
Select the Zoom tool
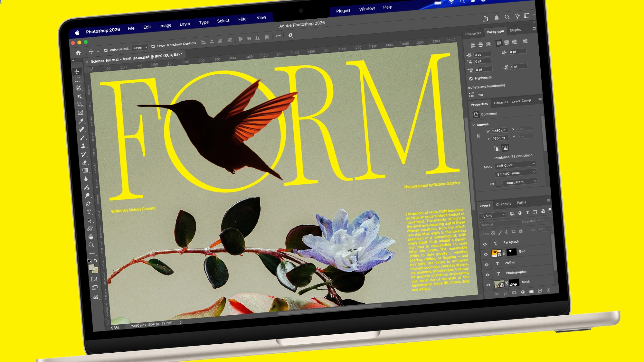coord(91,245)
